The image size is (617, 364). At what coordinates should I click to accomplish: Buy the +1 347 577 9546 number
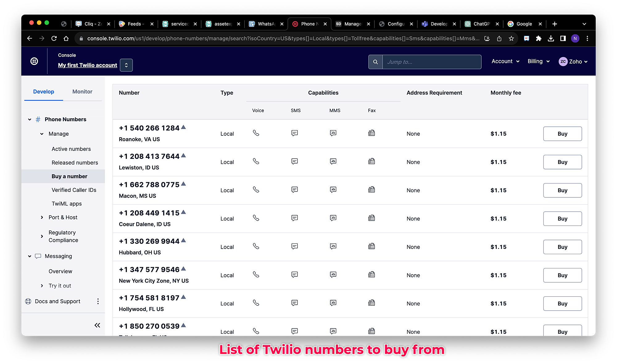pyautogui.click(x=562, y=275)
